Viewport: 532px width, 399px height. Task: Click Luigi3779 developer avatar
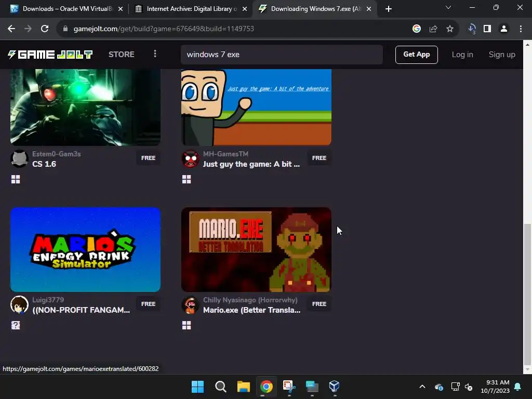point(19,304)
